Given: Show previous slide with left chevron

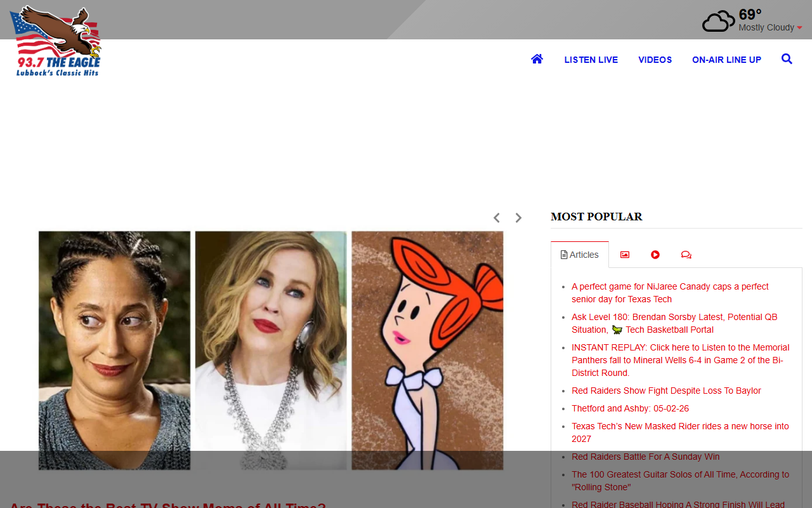Looking at the screenshot, I should [x=497, y=218].
